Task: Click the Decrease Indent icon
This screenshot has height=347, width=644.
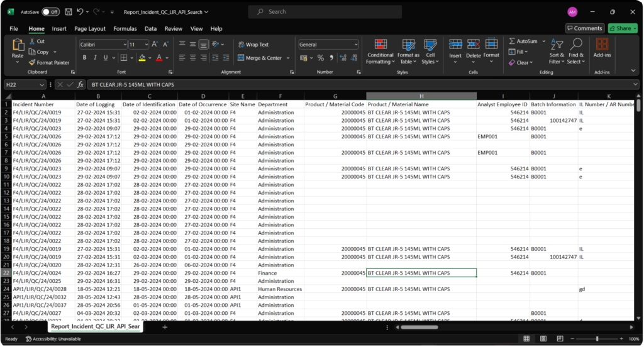Action: (x=215, y=58)
